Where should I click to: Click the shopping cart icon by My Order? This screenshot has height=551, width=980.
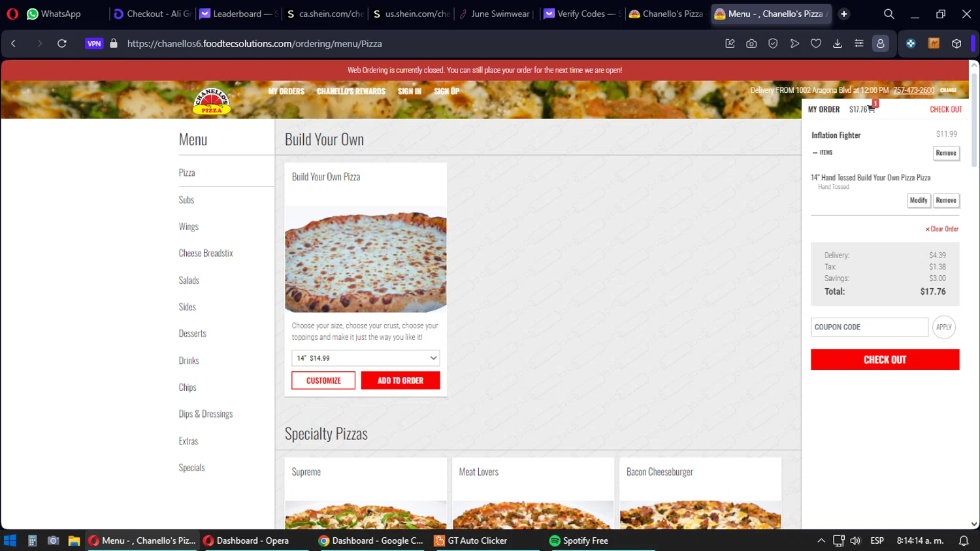click(x=871, y=109)
